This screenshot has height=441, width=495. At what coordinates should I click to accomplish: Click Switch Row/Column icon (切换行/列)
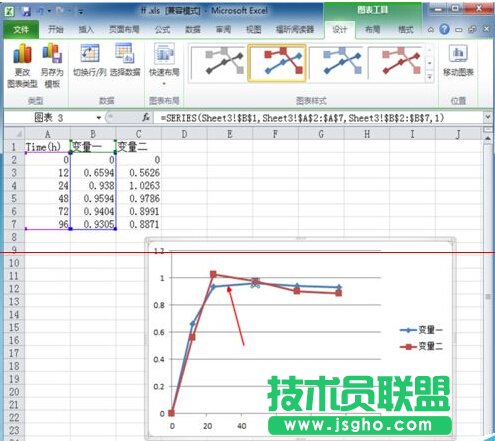pos(89,60)
